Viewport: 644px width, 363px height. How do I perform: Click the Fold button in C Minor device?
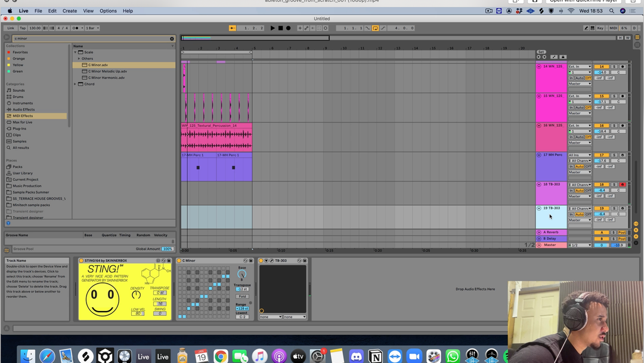(x=241, y=297)
